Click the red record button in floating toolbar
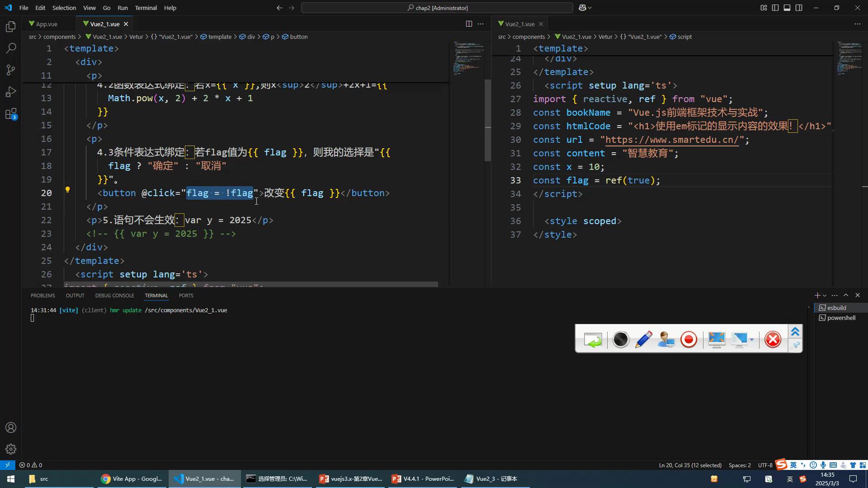Viewport: 868px width, 488px height. (689, 339)
